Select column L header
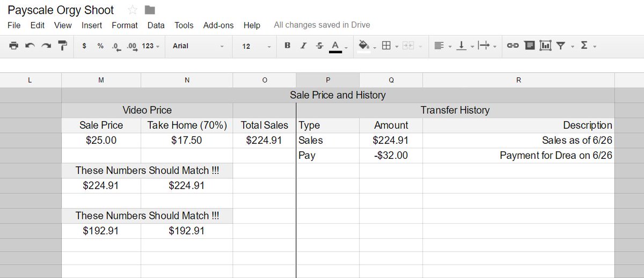 point(30,80)
